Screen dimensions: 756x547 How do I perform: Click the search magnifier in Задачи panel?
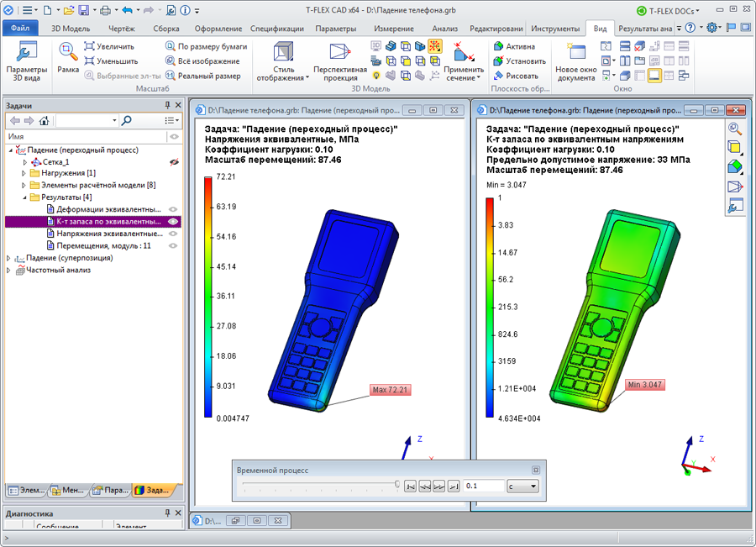(126, 120)
